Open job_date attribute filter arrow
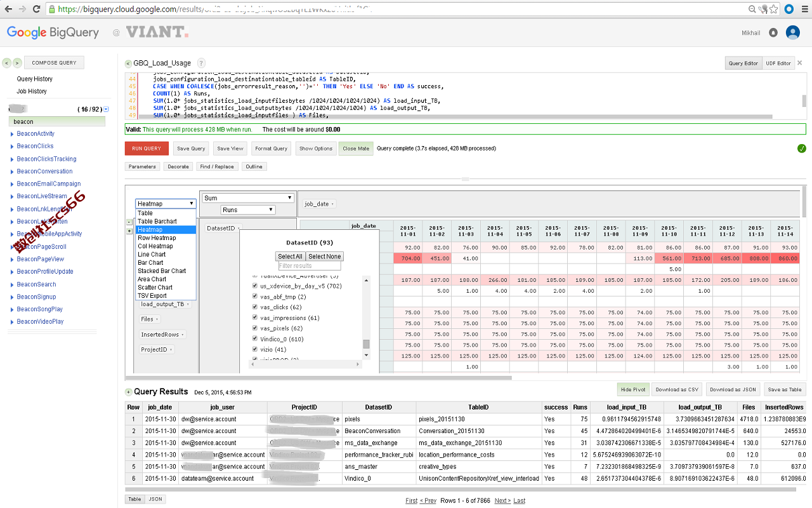 tap(333, 204)
